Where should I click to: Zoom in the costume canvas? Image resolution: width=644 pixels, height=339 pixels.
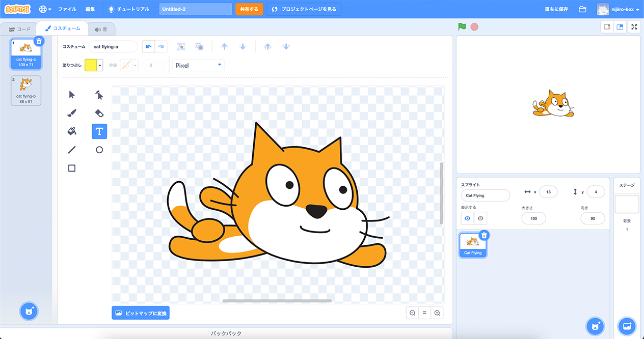coord(437,313)
